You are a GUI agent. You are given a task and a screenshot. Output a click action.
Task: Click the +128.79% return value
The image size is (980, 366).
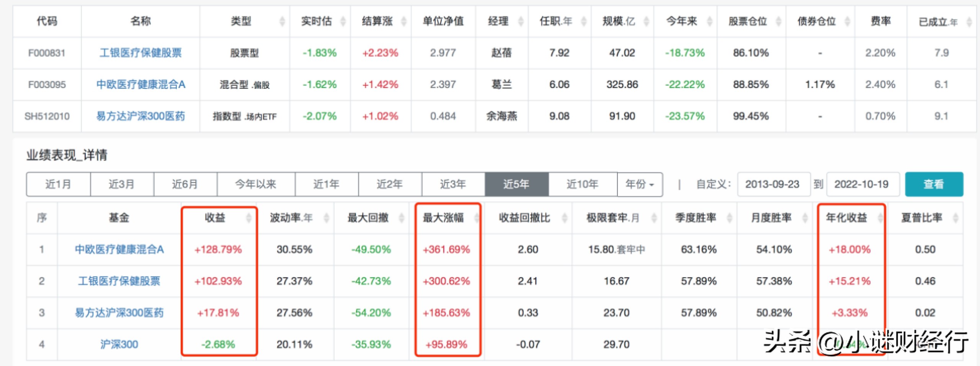218,250
